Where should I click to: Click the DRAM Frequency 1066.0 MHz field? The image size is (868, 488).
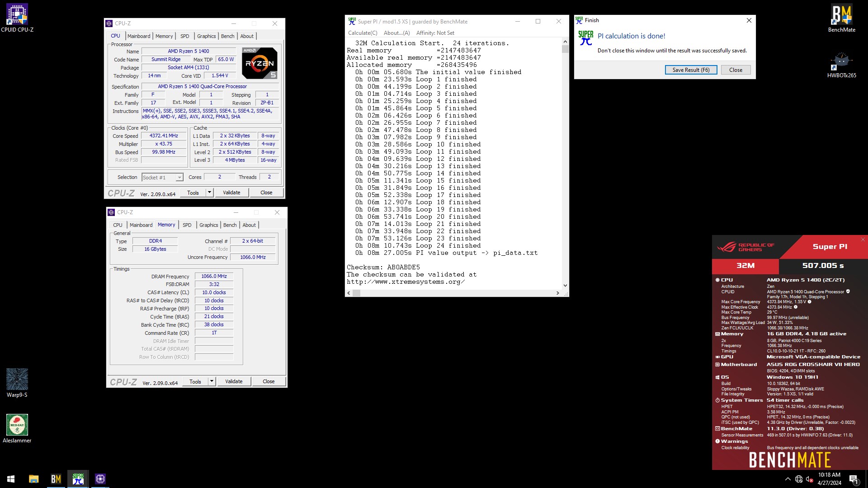(214, 276)
